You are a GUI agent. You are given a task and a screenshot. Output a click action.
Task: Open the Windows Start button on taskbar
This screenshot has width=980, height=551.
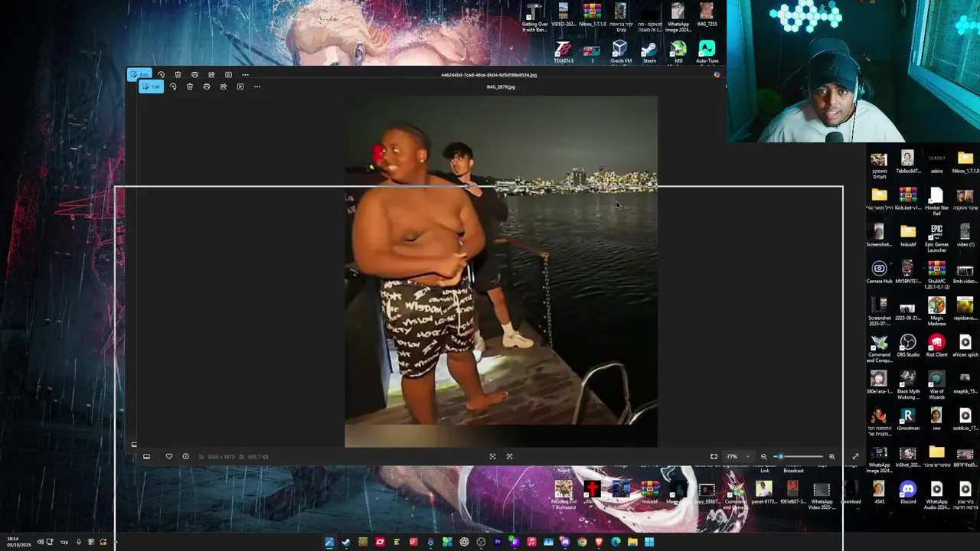point(649,542)
